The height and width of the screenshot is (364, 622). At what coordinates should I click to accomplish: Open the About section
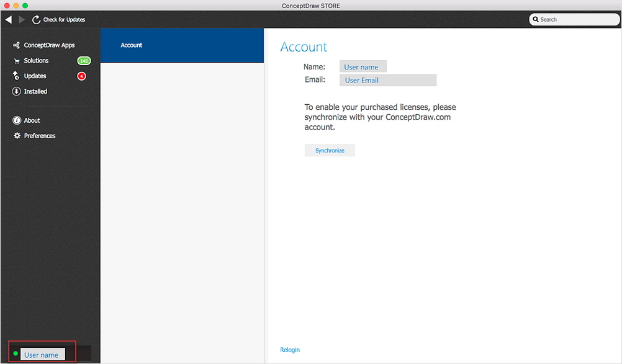tap(32, 120)
